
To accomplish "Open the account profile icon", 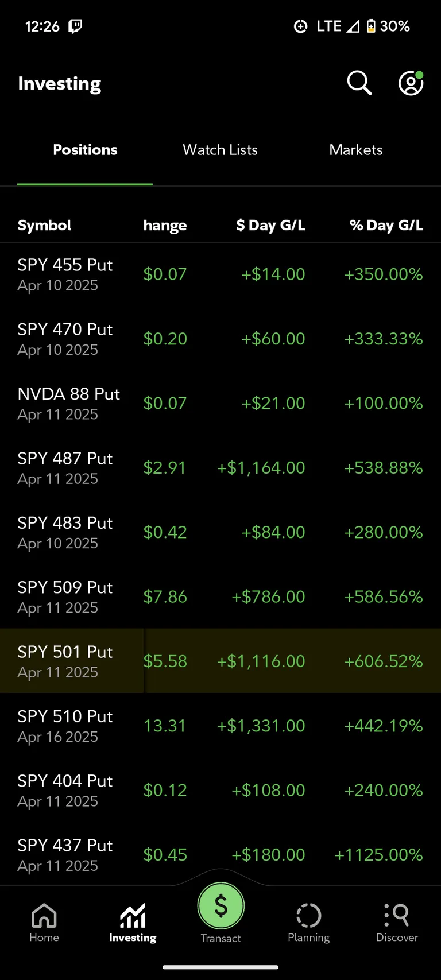I will (x=411, y=83).
